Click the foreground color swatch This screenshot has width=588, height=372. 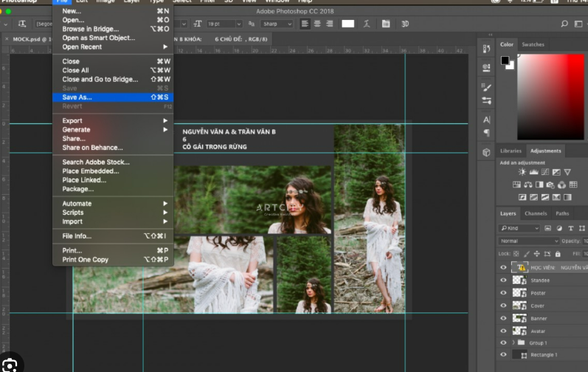coord(505,60)
